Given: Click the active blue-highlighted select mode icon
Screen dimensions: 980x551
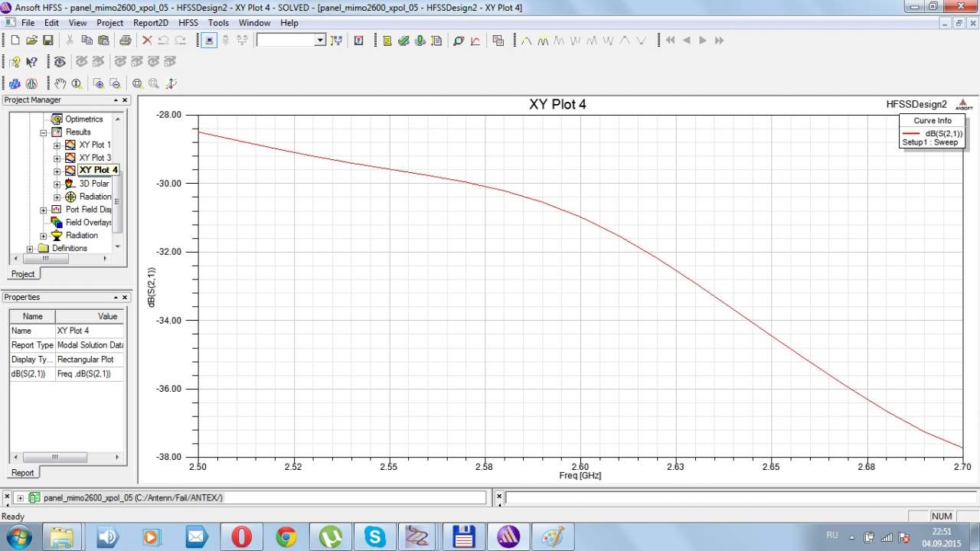Looking at the screenshot, I should [209, 40].
